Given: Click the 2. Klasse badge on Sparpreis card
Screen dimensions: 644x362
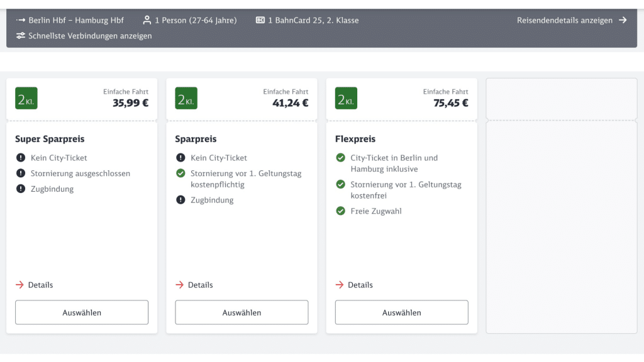Looking at the screenshot, I should click(x=186, y=98).
